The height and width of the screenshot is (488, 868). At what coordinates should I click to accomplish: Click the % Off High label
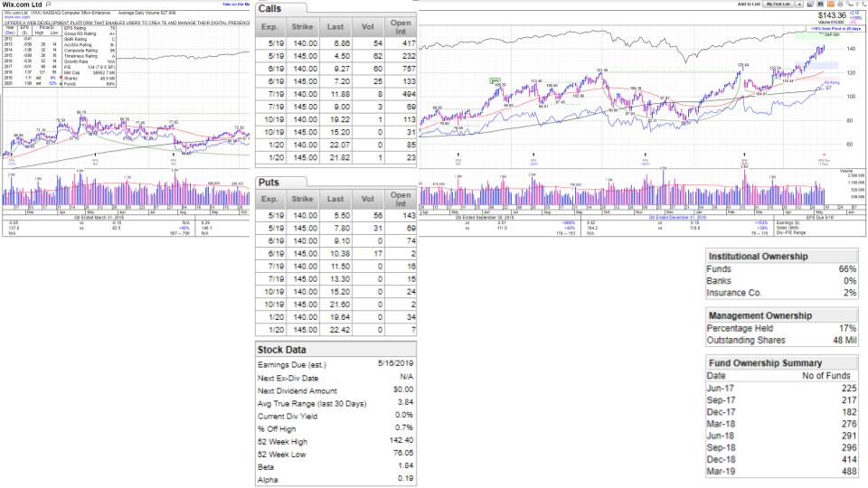click(x=277, y=428)
